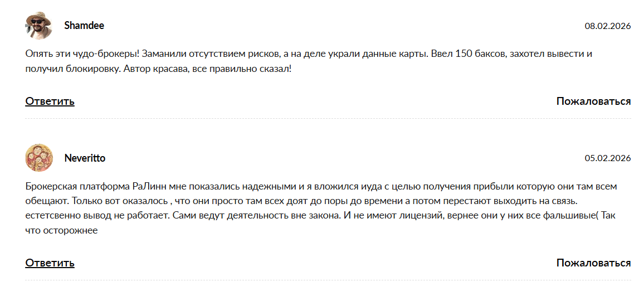
Task: Click the line starting "обещают. Только вот"
Action: point(223,201)
